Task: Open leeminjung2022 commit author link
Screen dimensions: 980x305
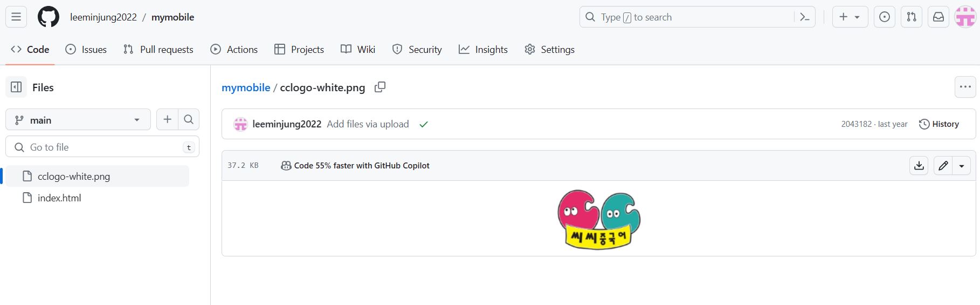Action: (x=287, y=124)
